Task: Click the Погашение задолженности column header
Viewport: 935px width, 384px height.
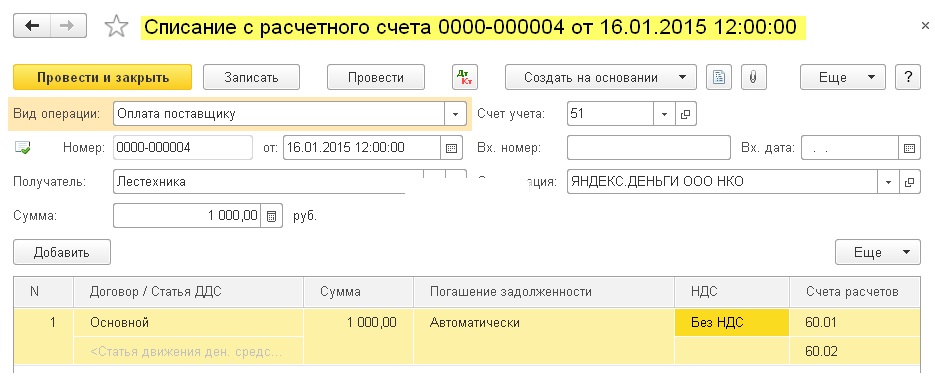Action: point(544,292)
